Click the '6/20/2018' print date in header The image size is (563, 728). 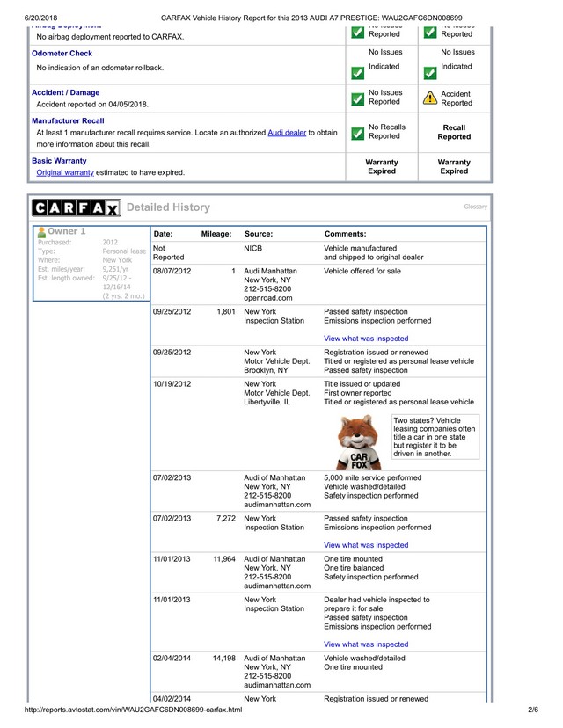click(40, 18)
